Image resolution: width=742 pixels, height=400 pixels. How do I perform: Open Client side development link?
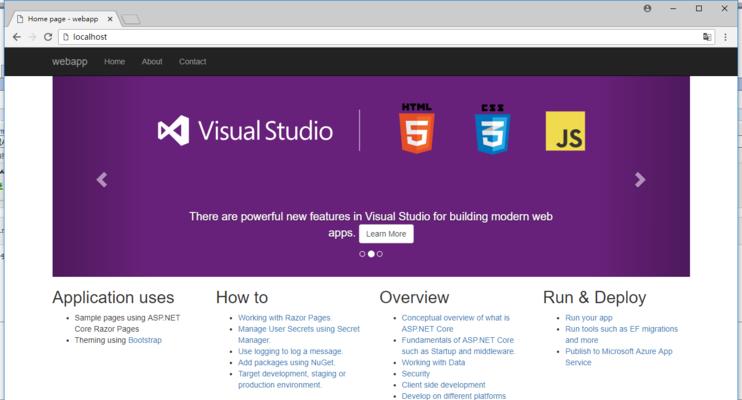click(443, 385)
